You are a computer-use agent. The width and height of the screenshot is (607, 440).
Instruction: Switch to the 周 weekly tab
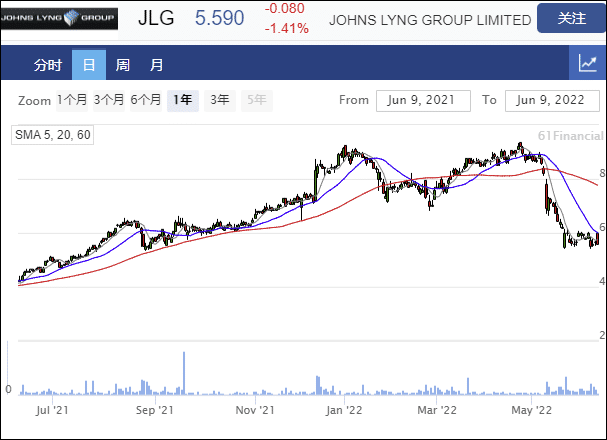pos(123,65)
